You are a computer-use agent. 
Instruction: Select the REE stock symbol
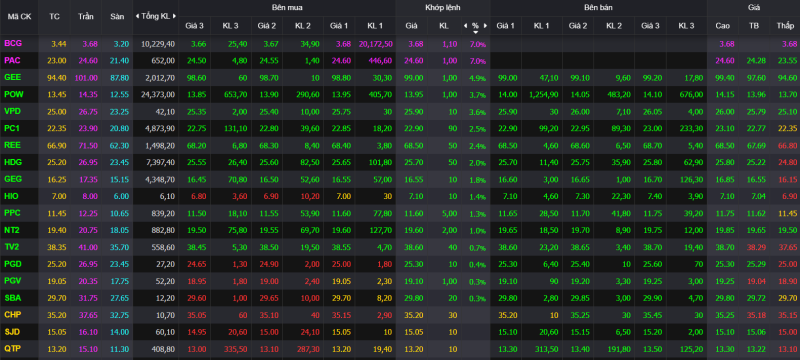pos(12,145)
